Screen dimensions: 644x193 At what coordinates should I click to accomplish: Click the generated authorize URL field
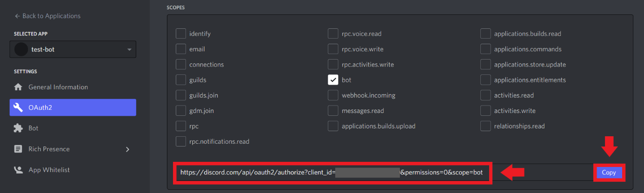(x=332, y=173)
